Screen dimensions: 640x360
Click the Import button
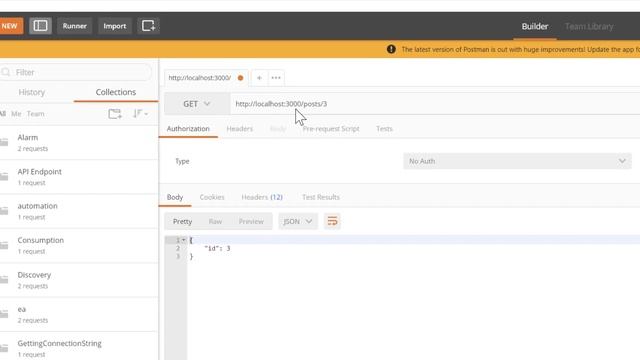click(115, 26)
